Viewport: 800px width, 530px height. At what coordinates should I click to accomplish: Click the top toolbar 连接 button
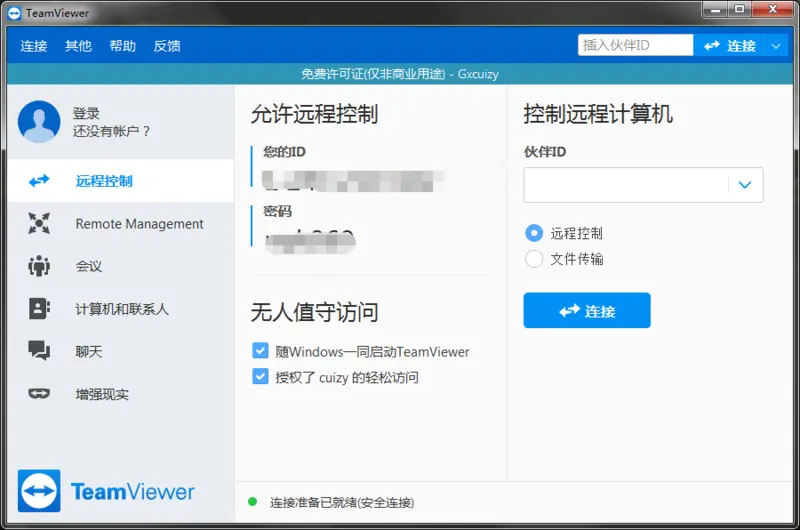(x=729, y=46)
